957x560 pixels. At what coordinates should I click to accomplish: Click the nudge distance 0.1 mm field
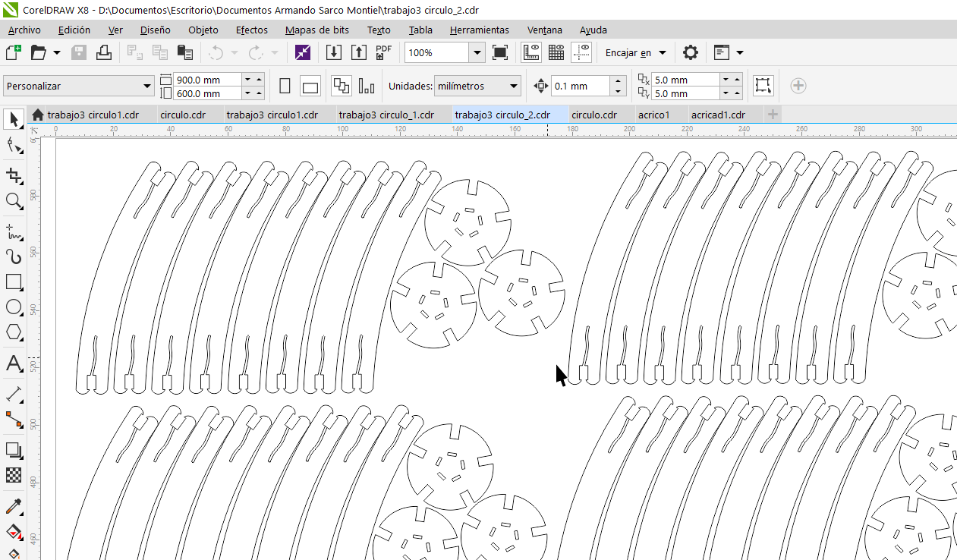pos(581,86)
